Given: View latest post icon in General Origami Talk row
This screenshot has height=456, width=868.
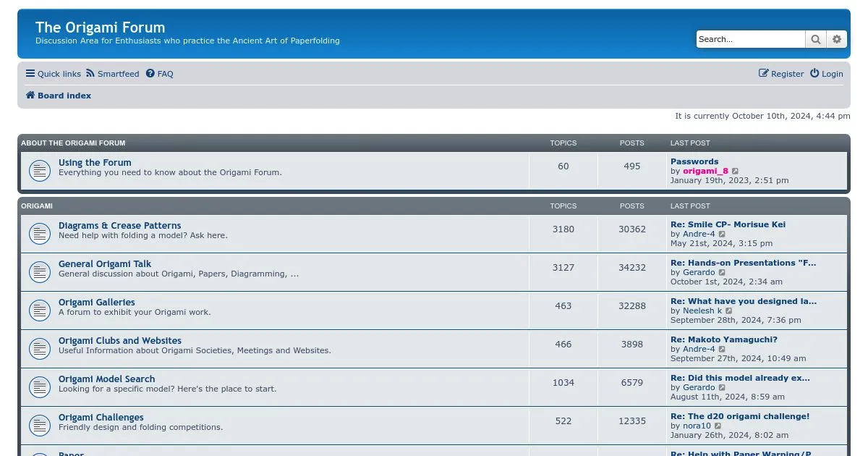Looking at the screenshot, I should pyautogui.click(x=723, y=273).
